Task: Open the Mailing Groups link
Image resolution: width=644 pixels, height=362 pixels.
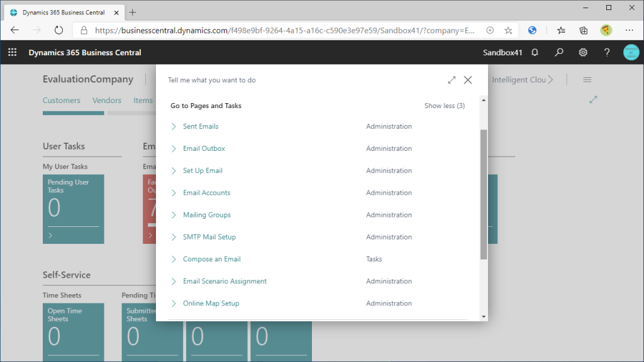Action: point(206,215)
